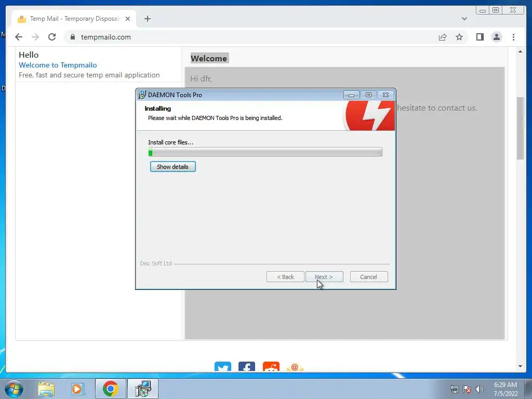Click the Show details button
This screenshot has width=532, height=399.
(x=172, y=167)
